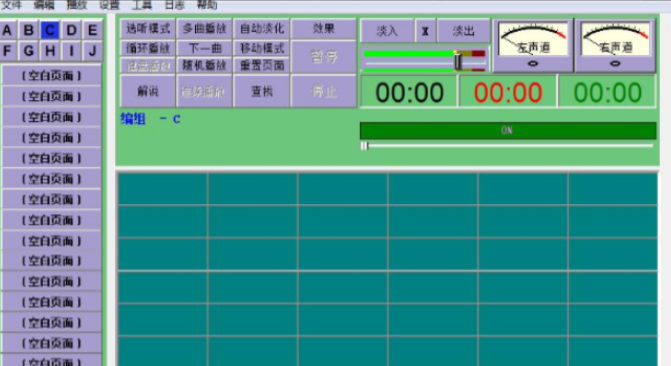Switch to group J
671x366 pixels.
click(92, 51)
